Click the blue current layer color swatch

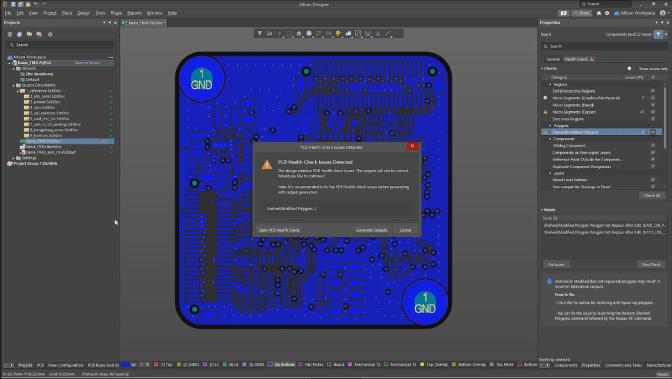tap(125, 365)
